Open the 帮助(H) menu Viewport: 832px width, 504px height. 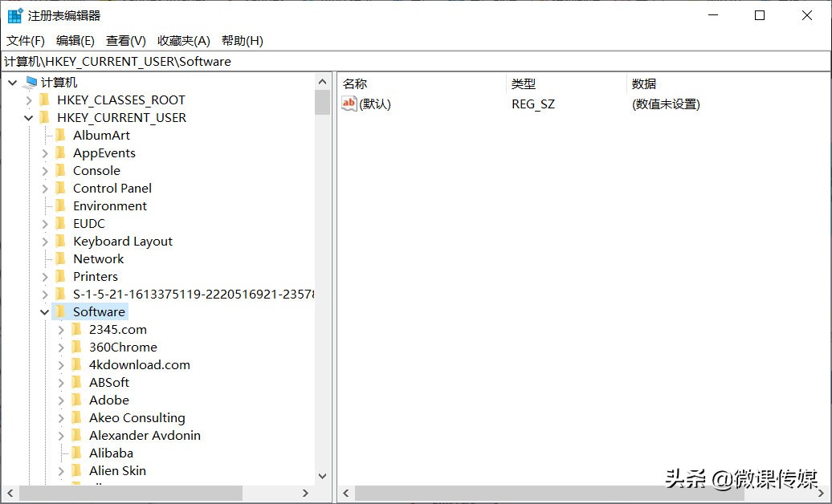click(x=242, y=40)
